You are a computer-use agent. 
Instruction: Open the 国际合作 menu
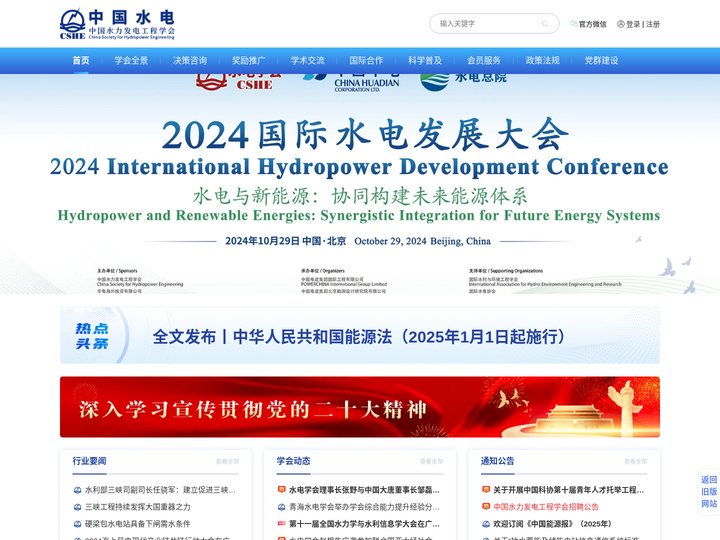(366, 60)
